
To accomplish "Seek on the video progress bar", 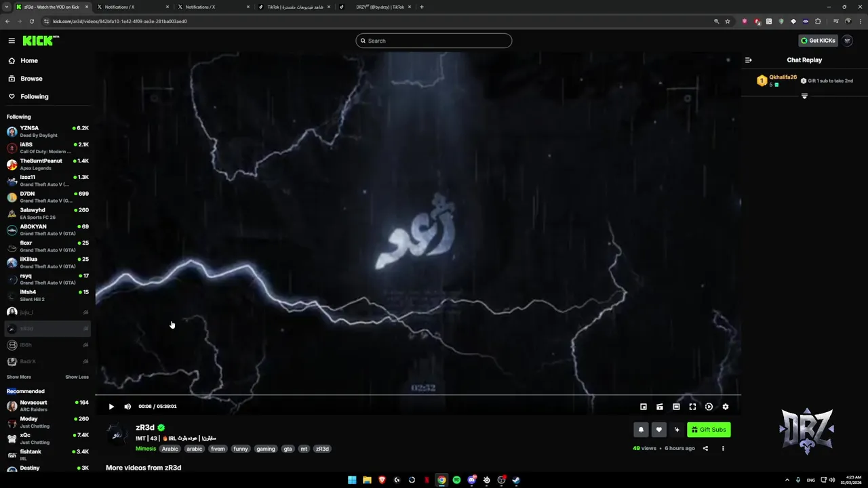I will point(418,394).
